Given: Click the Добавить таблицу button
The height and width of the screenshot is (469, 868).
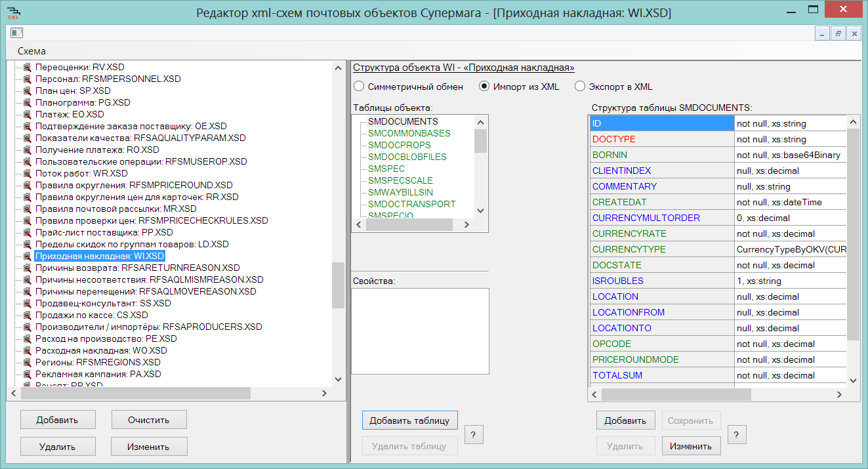Looking at the screenshot, I should pos(409,420).
